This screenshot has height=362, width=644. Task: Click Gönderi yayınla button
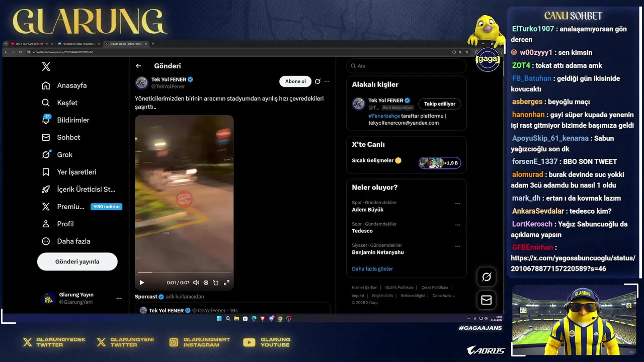coord(77,261)
